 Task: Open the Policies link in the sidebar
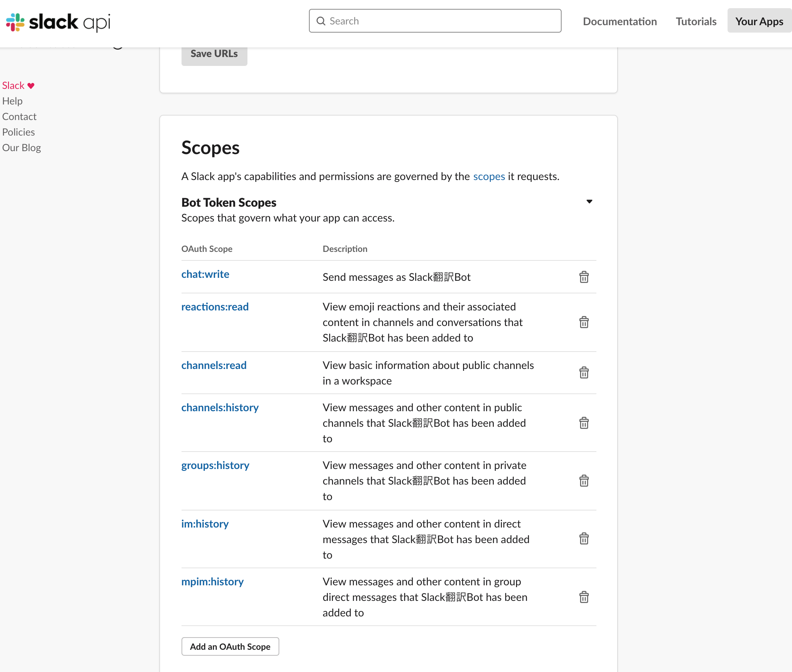(18, 132)
